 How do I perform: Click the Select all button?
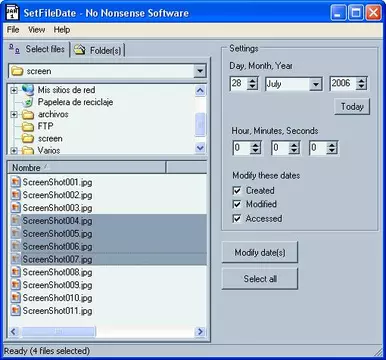pyautogui.click(x=260, y=279)
